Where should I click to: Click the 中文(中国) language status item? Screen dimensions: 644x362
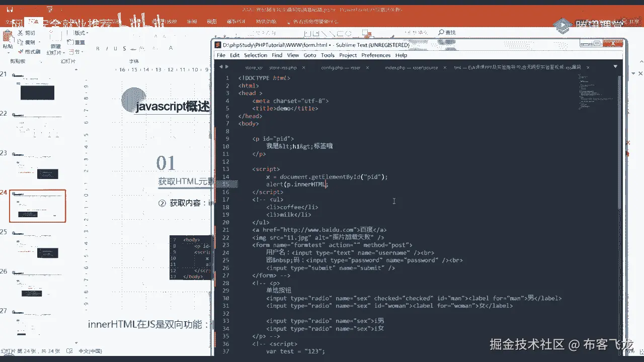pos(90,351)
